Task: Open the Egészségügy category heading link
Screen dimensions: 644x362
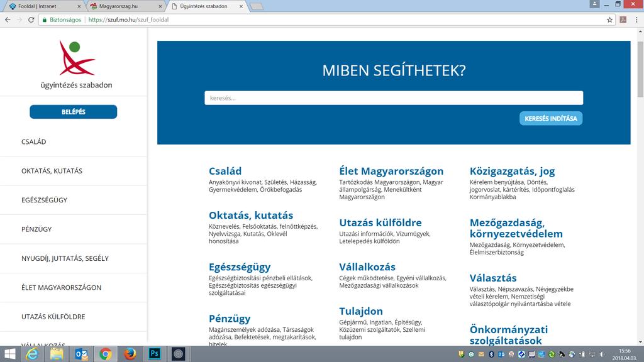Action: click(x=240, y=268)
